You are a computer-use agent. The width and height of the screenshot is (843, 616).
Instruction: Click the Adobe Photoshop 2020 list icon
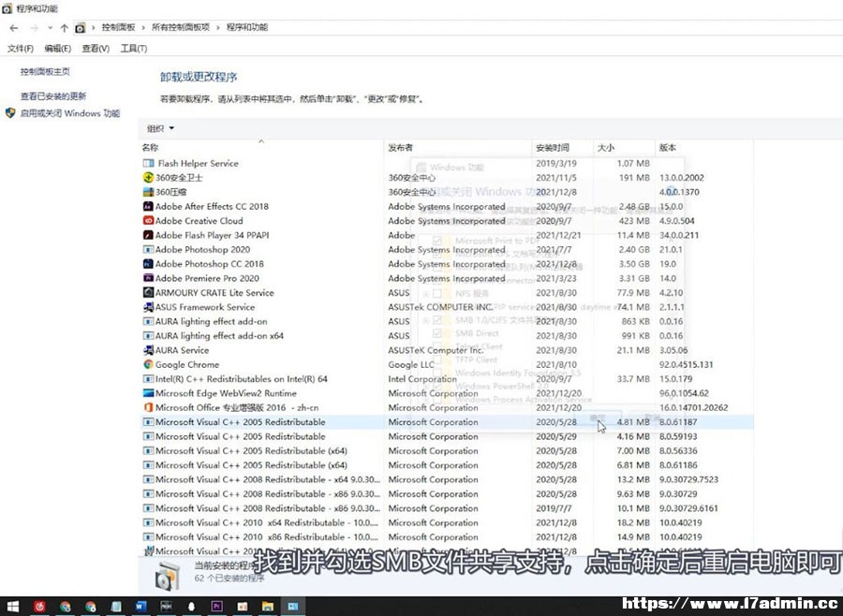click(148, 249)
